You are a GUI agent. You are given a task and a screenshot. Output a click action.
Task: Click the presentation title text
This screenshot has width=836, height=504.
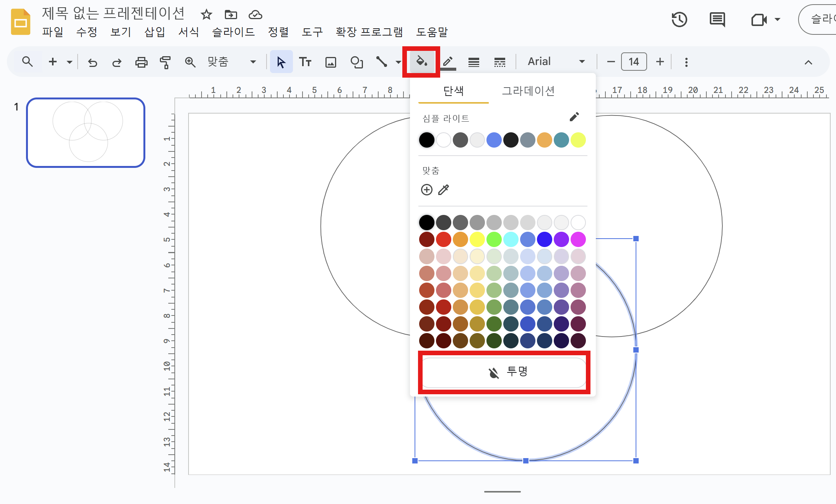click(113, 13)
